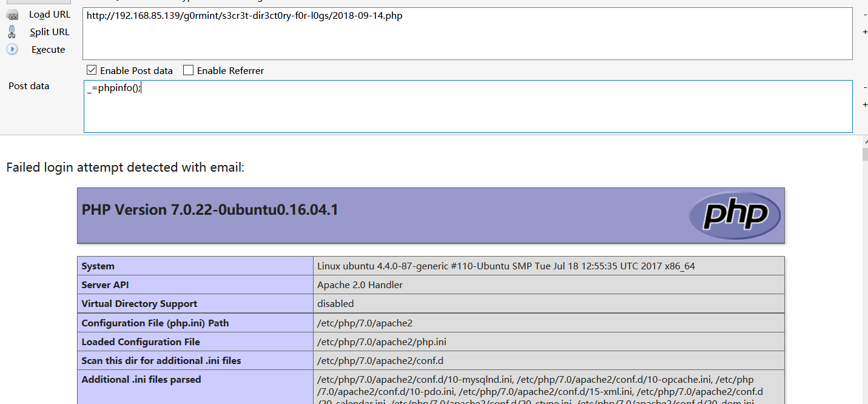Click the "Loaded Configuration File" row header
Image resolution: width=868 pixels, height=404 pixels.
[x=195, y=342]
